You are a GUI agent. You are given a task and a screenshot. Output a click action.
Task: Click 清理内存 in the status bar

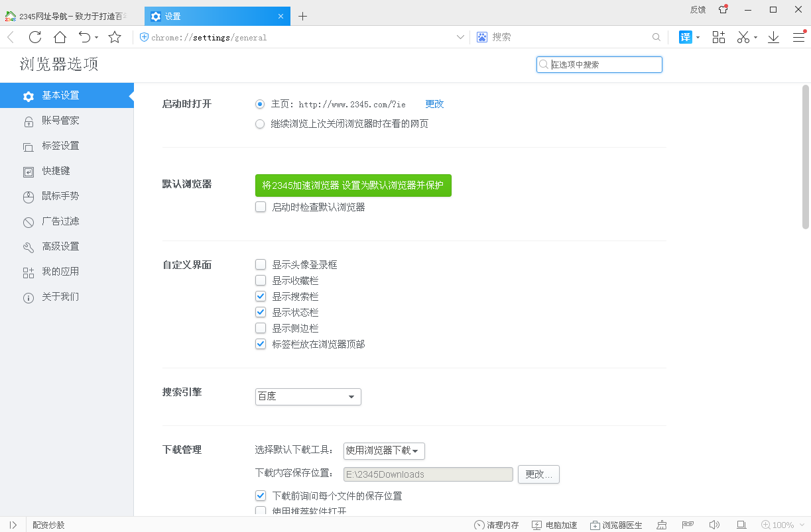point(497,525)
